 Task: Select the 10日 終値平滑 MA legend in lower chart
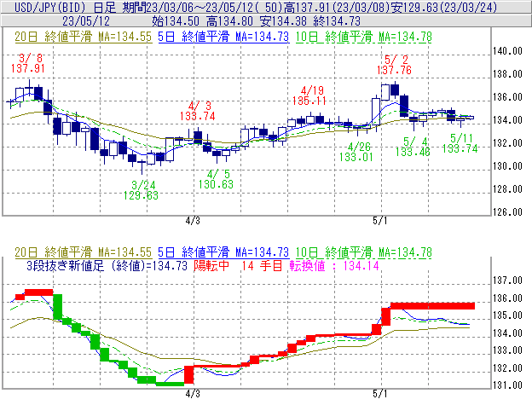pyautogui.click(x=364, y=252)
